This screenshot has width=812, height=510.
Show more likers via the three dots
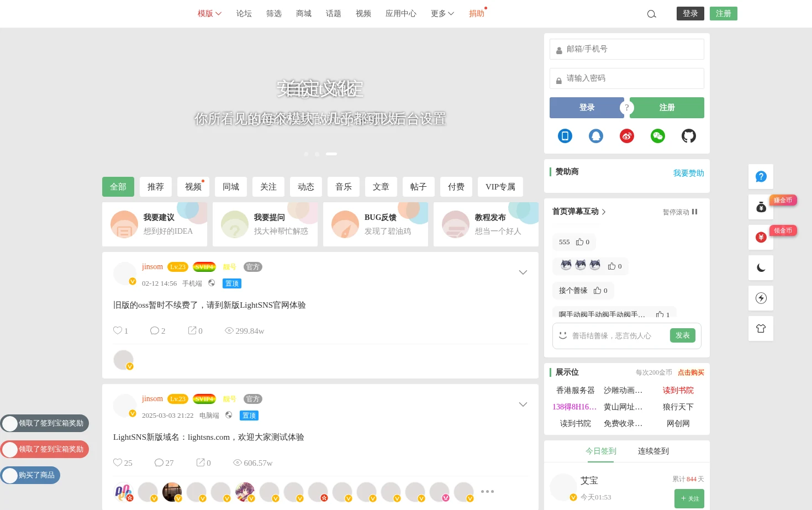487,491
